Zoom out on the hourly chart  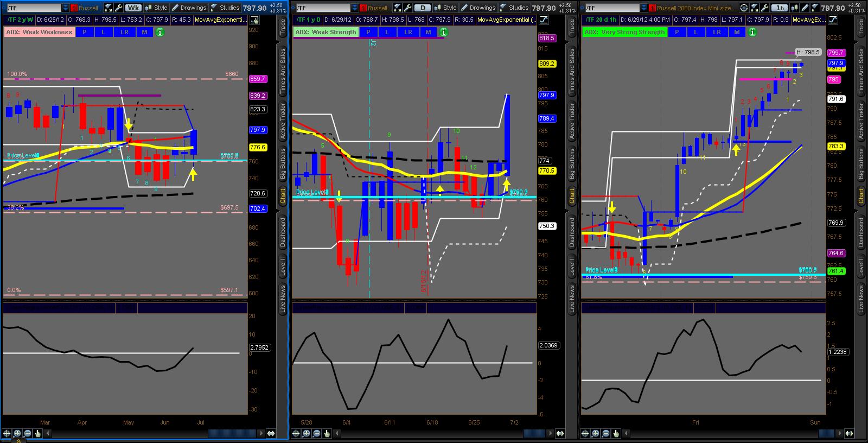click(x=605, y=433)
